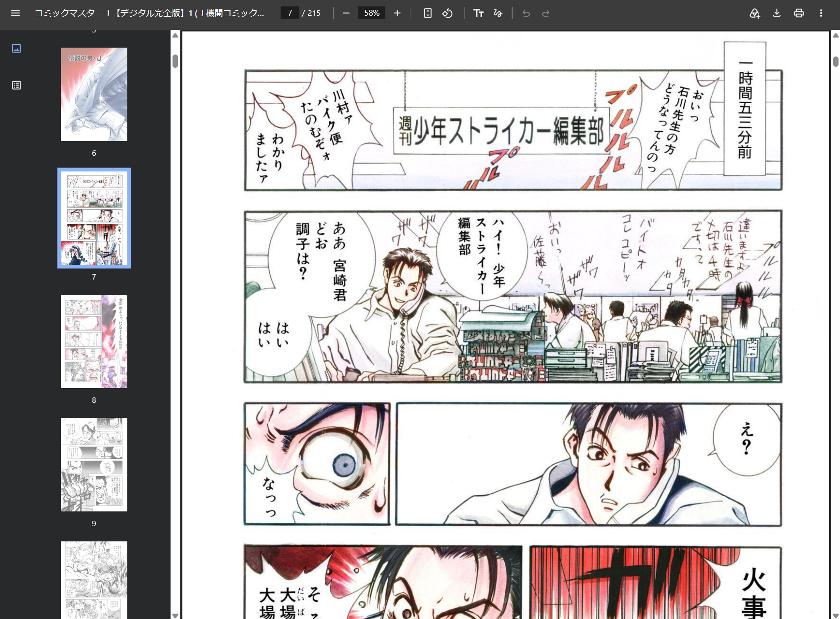Viewport: 840px width, 619px height.
Task: Show document outline in sidebar
Action: click(16, 85)
